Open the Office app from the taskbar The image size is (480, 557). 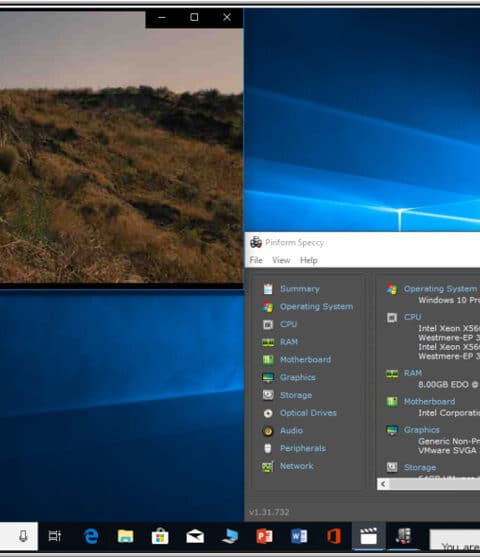pyautogui.click(x=334, y=536)
